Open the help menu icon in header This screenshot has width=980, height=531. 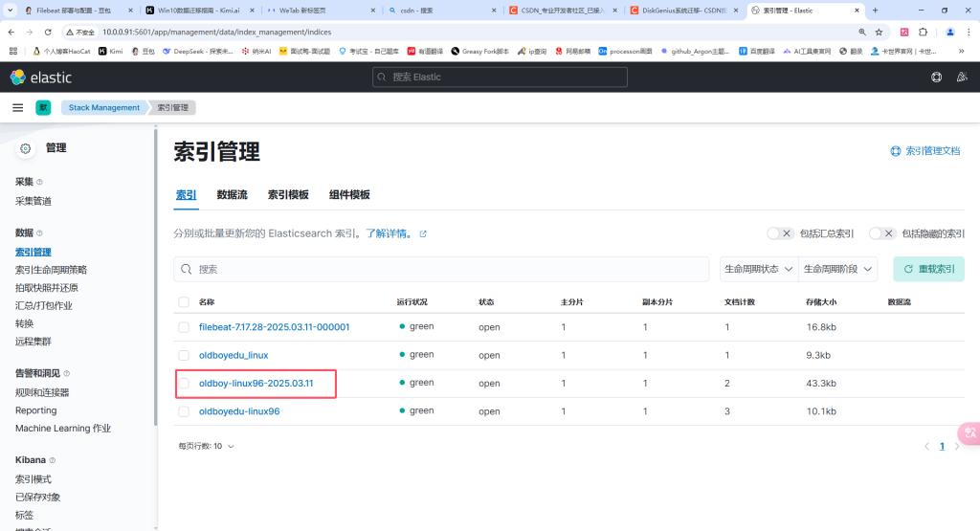[936, 77]
